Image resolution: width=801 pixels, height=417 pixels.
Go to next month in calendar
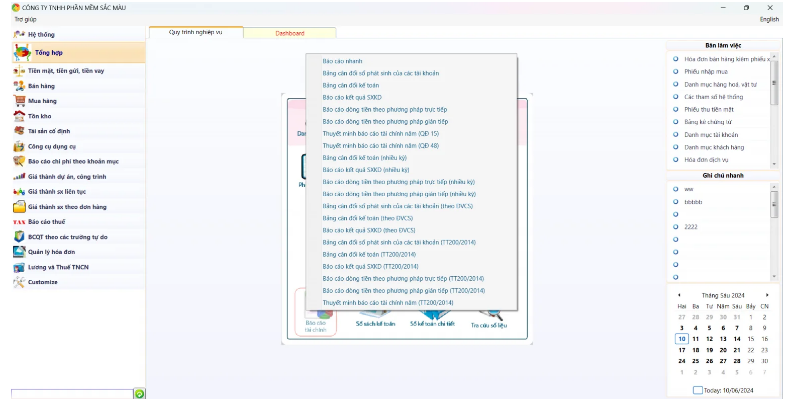[x=767, y=295]
